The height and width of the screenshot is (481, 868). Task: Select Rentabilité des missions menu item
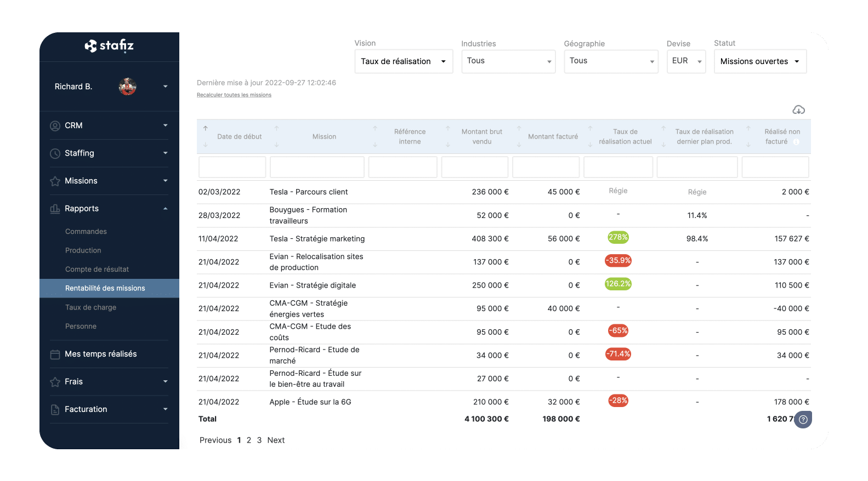(x=109, y=288)
